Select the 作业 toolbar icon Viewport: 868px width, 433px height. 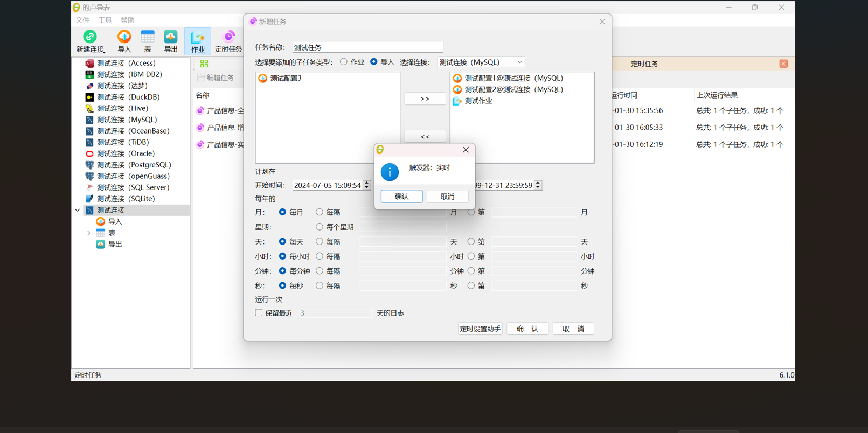(198, 41)
